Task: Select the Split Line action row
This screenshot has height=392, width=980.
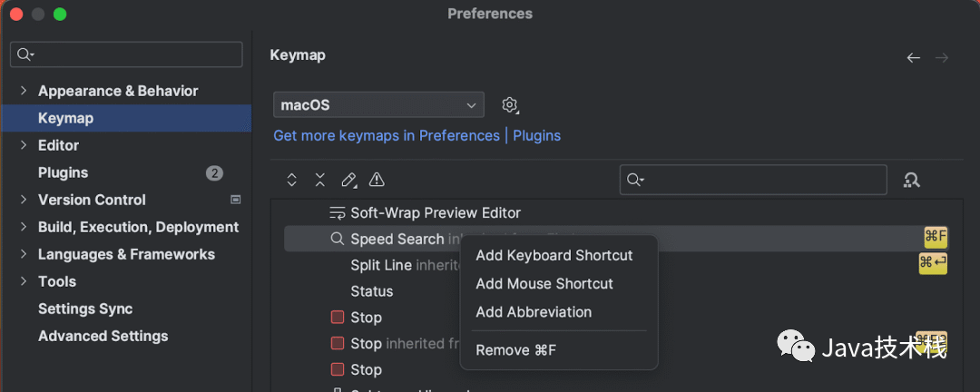Action: pos(615,265)
